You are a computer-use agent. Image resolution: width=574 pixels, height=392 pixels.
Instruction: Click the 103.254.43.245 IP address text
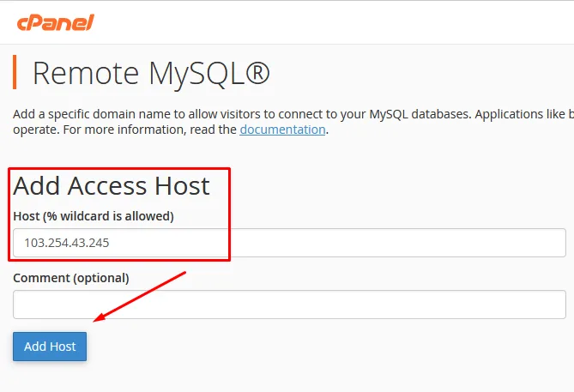[x=67, y=243]
